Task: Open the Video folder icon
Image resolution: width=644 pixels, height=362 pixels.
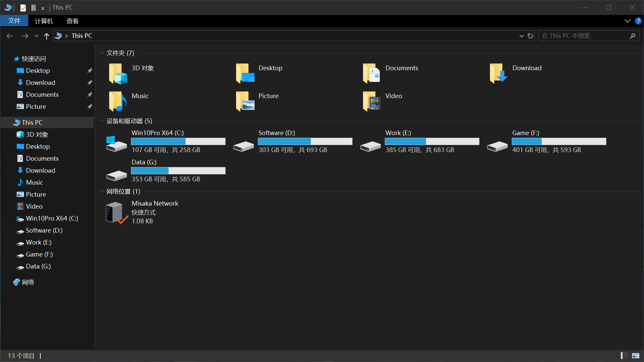Action: click(371, 101)
